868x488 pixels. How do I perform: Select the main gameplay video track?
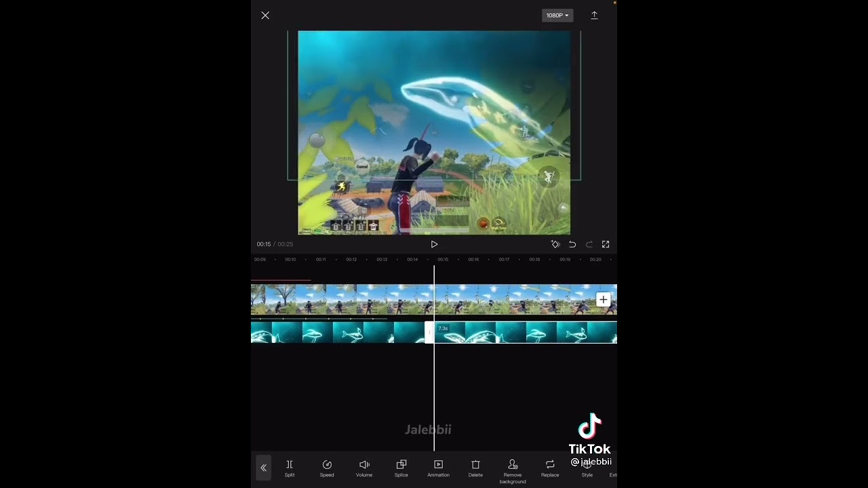[x=434, y=300]
